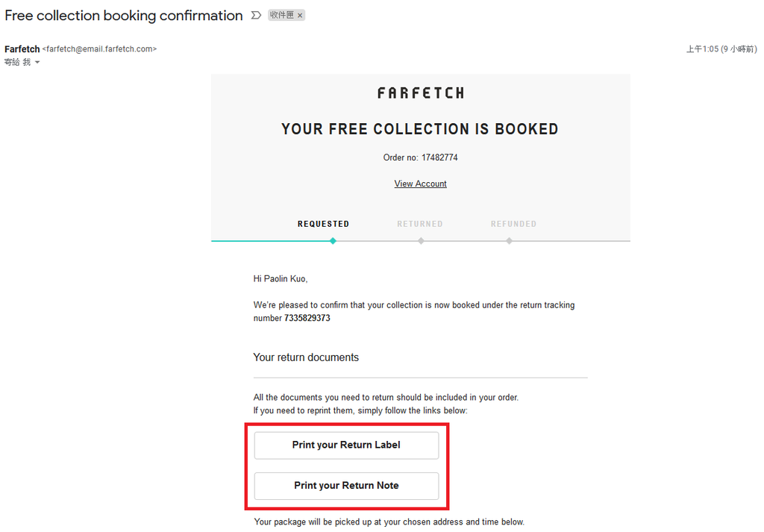Image resolution: width=764 pixels, height=532 pixels.
Task: Click the grey Returned diamond marker
Action: [421, 241]
